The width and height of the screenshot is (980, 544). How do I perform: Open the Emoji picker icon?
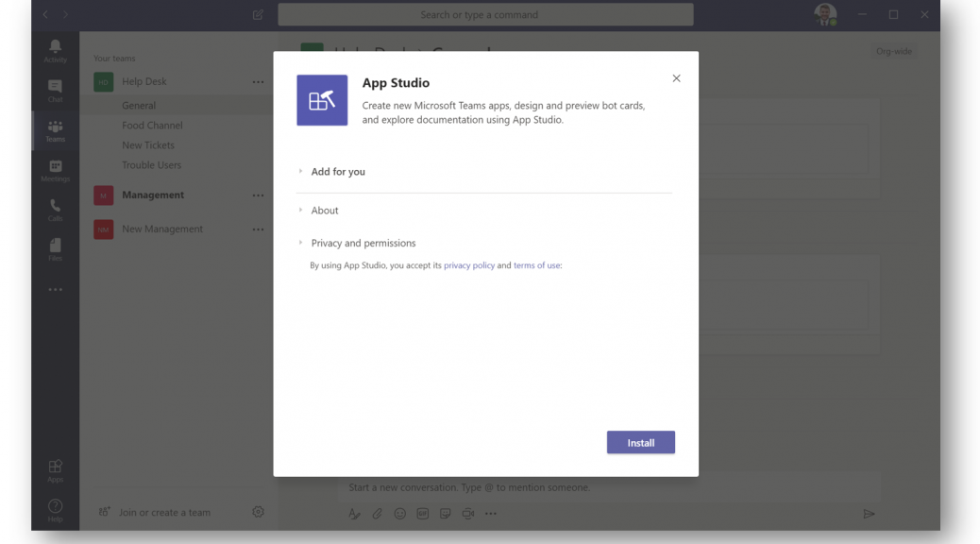pos(400,514)
